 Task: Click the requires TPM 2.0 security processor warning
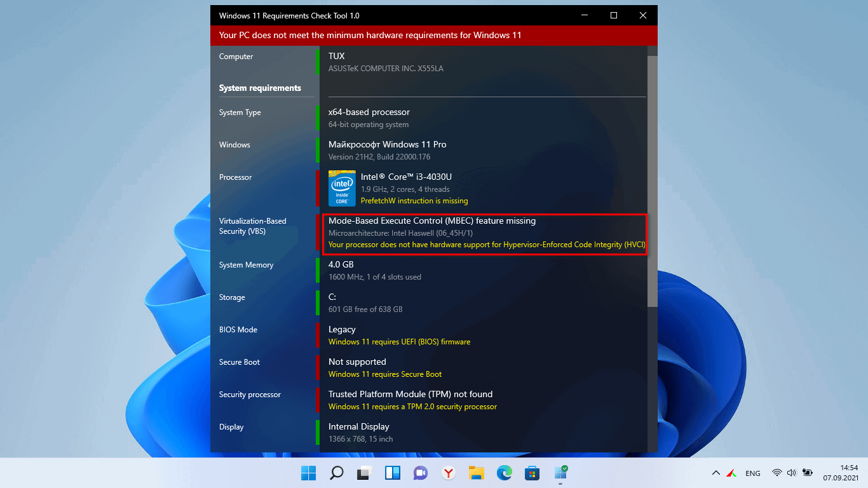413,407
